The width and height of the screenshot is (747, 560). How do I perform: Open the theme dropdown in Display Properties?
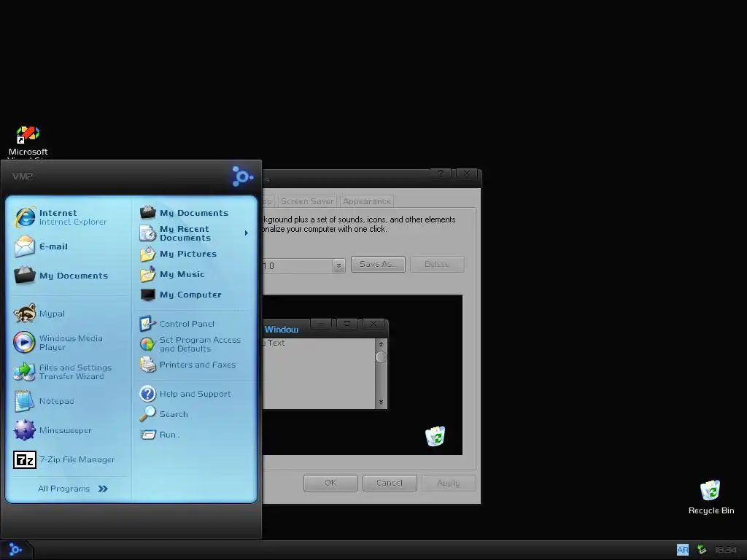pyautogui.click(x=338, y=265)
